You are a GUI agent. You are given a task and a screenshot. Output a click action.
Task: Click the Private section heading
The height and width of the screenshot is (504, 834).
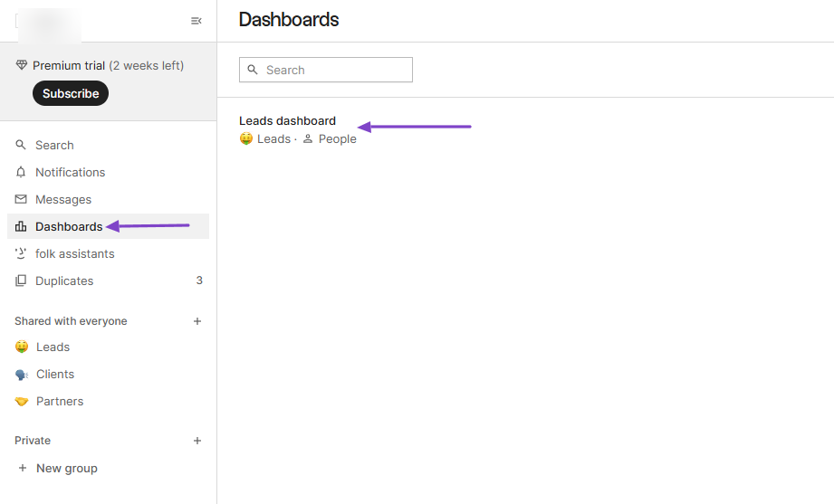(x=33, y=441)
